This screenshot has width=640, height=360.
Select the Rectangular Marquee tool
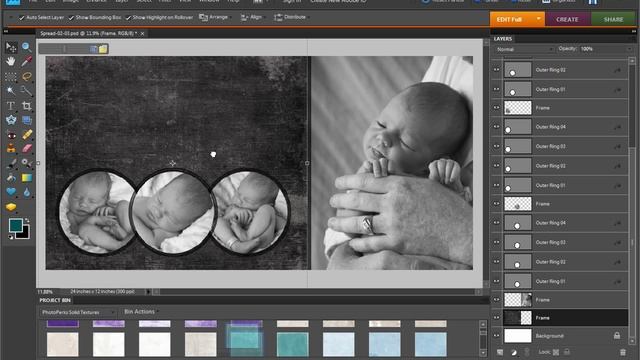11,76
